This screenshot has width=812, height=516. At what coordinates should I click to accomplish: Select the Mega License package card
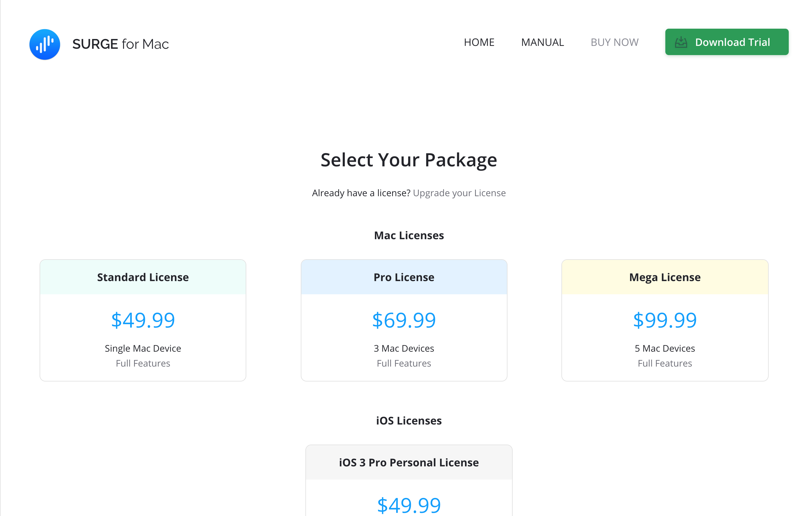[x=665, y=277]
